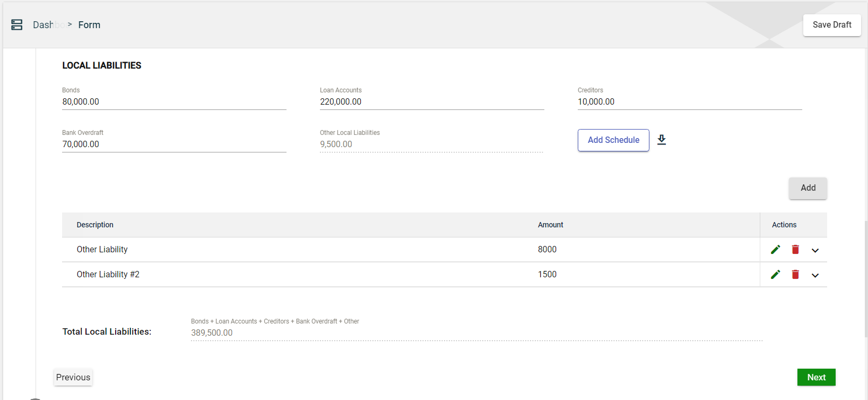Focus the Bank Overdraft input field
The width and height of the screenshot is (868, 400).
click(x=174, y=144)
